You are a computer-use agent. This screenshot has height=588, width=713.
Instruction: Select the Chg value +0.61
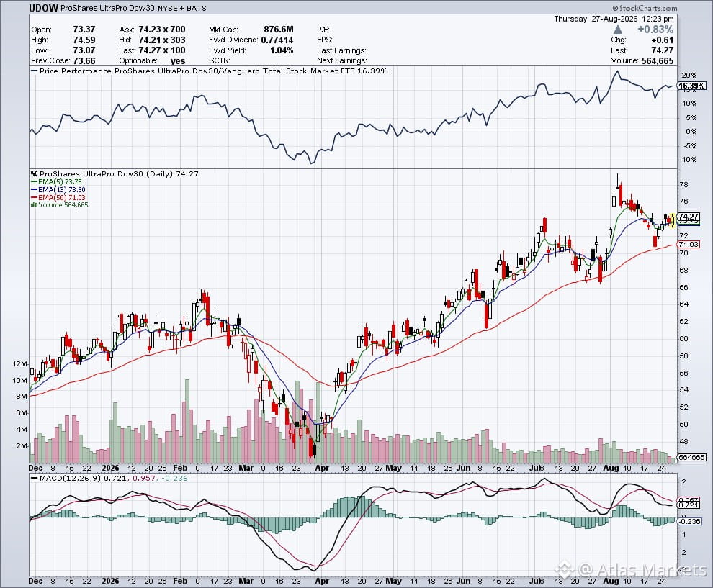pos(662,40)
